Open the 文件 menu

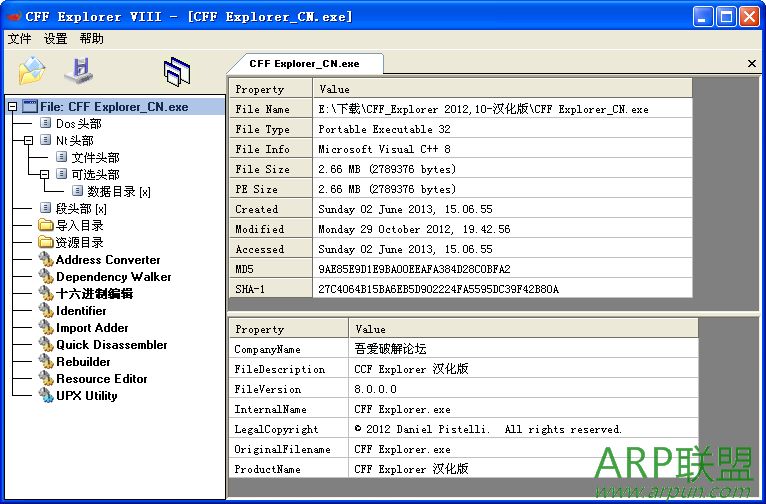pos(20,39)
